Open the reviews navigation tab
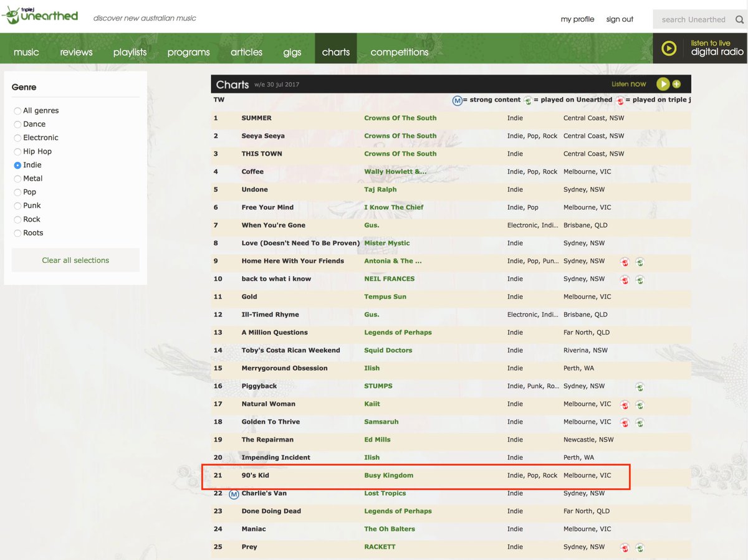This screenshot has width=748, height=560. 76,52
